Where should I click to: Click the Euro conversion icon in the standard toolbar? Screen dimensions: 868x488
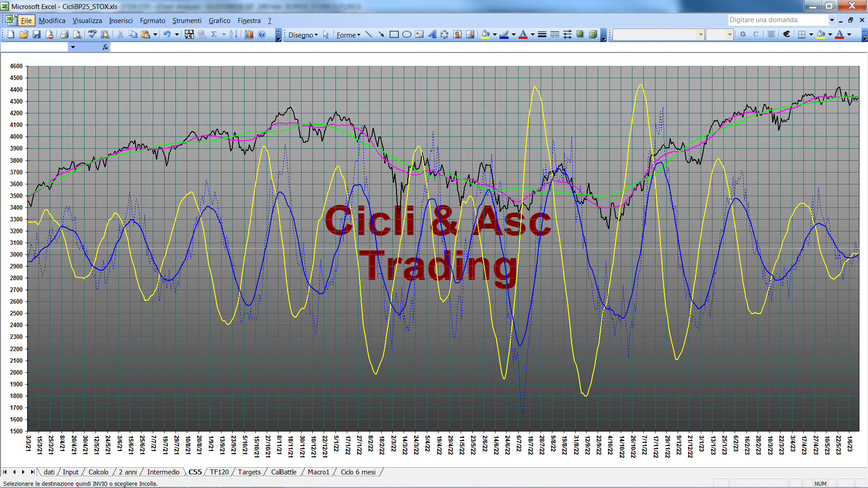click(189, 34)
